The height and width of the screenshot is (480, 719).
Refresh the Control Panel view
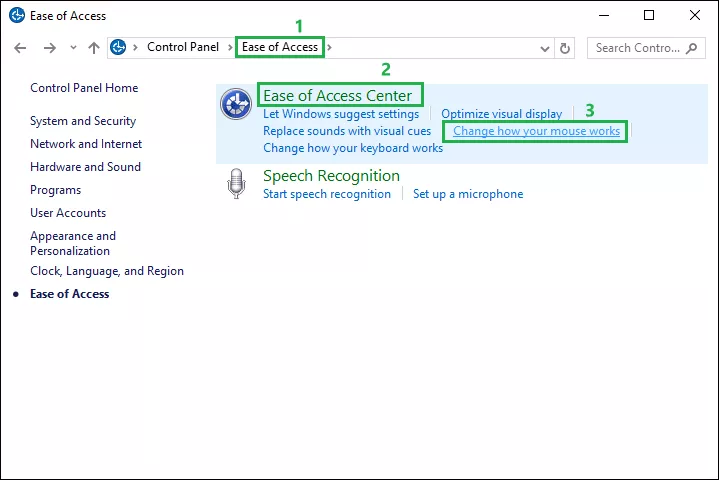tap(565, 48)
